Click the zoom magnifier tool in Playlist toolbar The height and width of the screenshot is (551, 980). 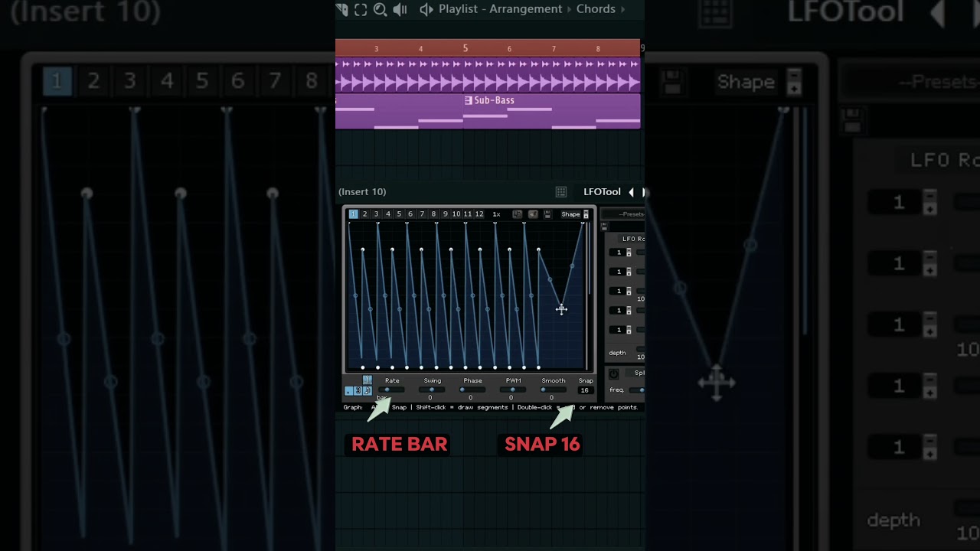tap(380, 9)
